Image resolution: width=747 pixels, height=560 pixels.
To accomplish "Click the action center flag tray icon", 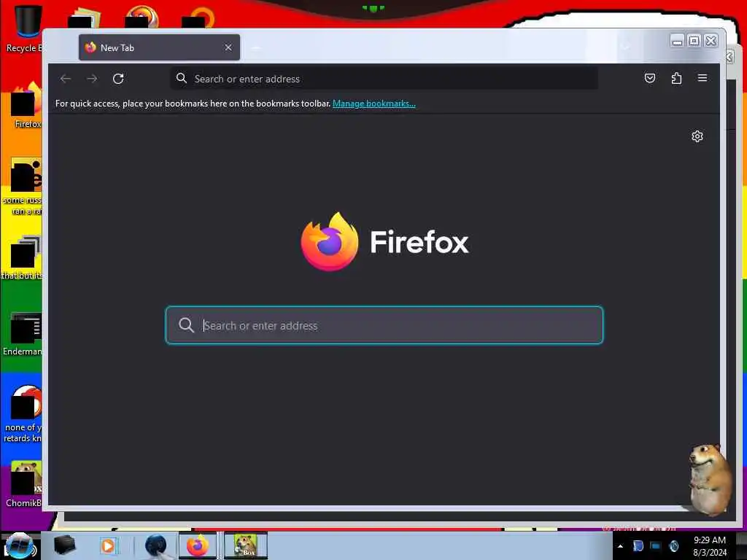I will tap(638, 546).
